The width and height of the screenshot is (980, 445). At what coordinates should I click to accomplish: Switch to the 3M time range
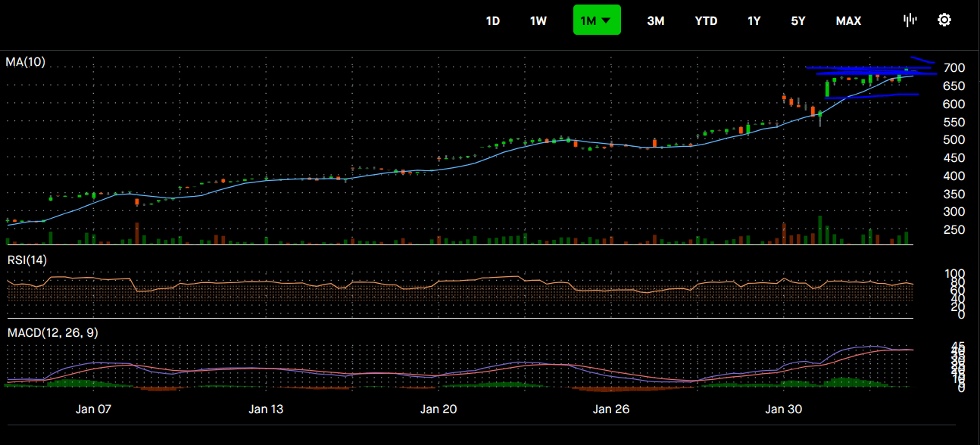coord(656,21)
